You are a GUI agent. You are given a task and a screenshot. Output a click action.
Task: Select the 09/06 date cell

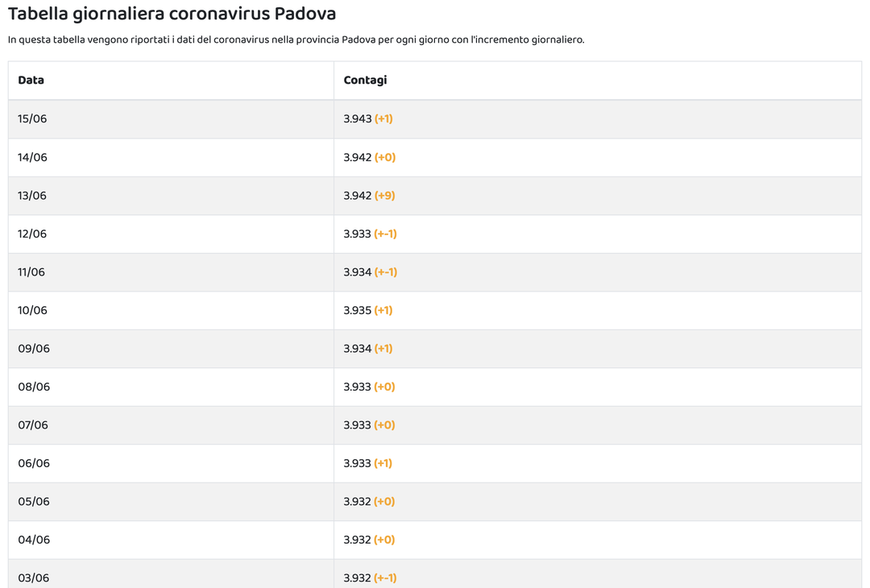[x=34, y=349]
